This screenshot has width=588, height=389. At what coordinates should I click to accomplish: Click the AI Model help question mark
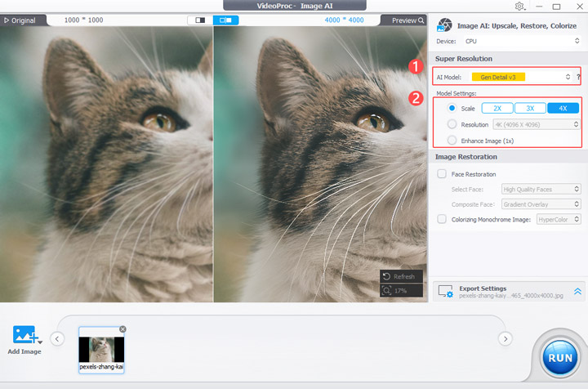578,77
